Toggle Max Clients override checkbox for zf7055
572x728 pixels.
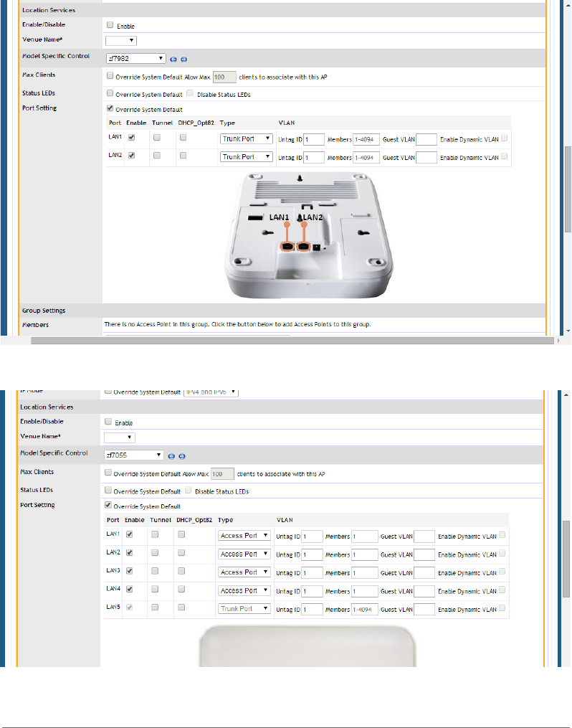(x=108, y=472)
